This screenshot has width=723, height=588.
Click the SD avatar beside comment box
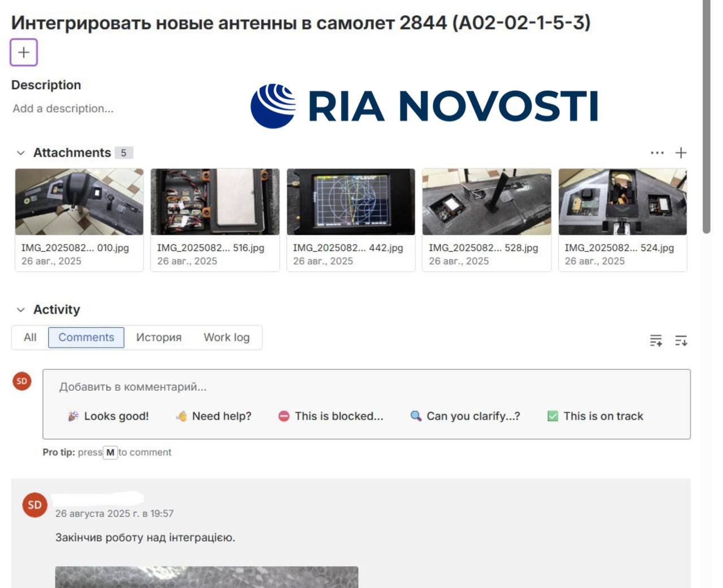tap(22, 381)
